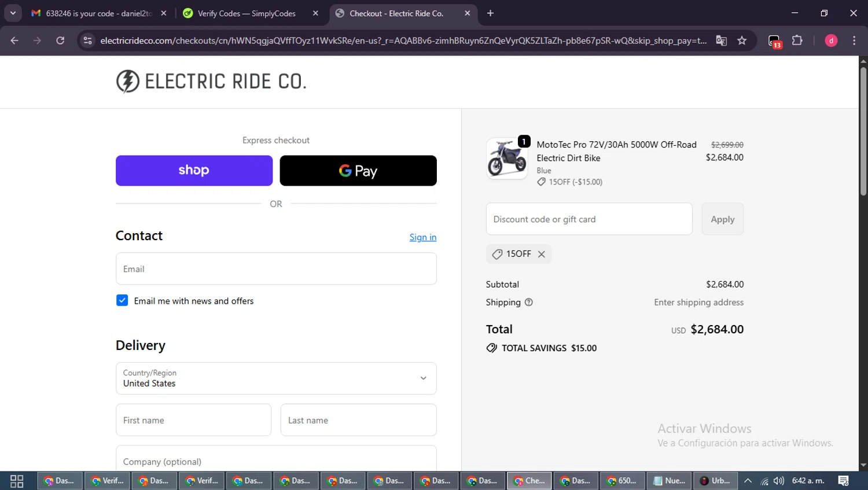Click the Shop Pay express checkout button

194,171
